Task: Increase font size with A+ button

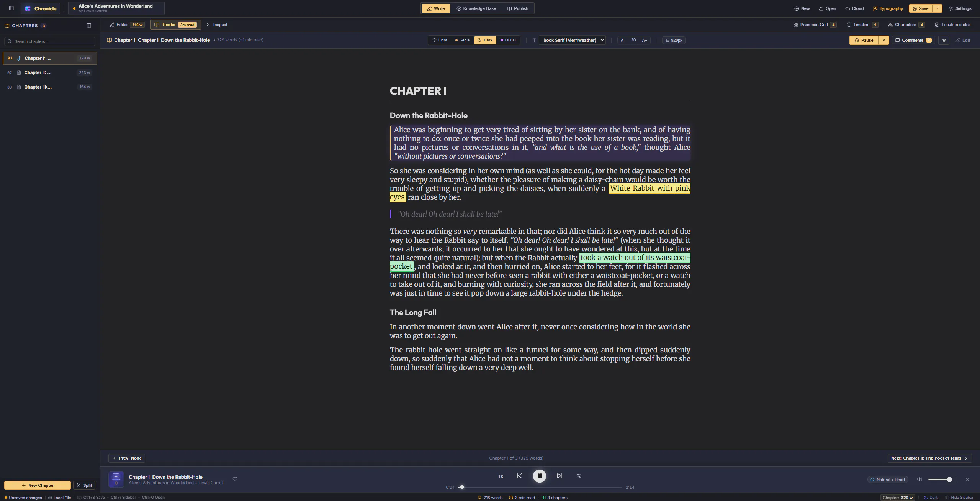Action: click(x=645, y=40)
